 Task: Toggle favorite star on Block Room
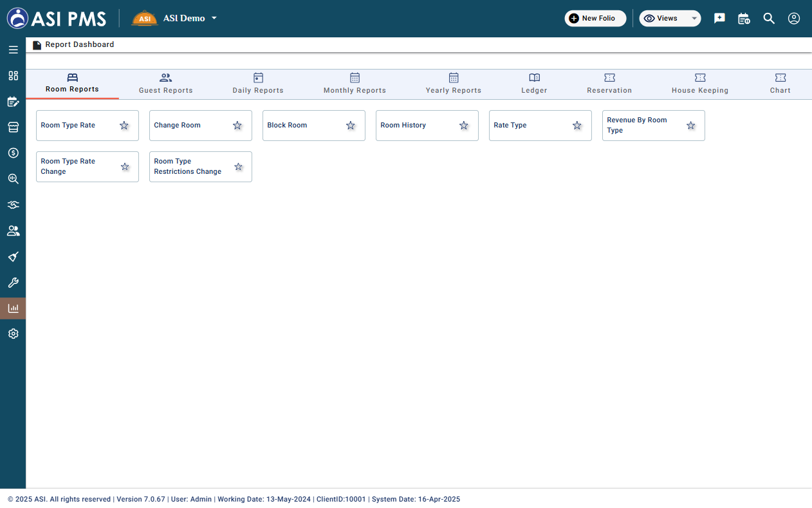(351, 126)
